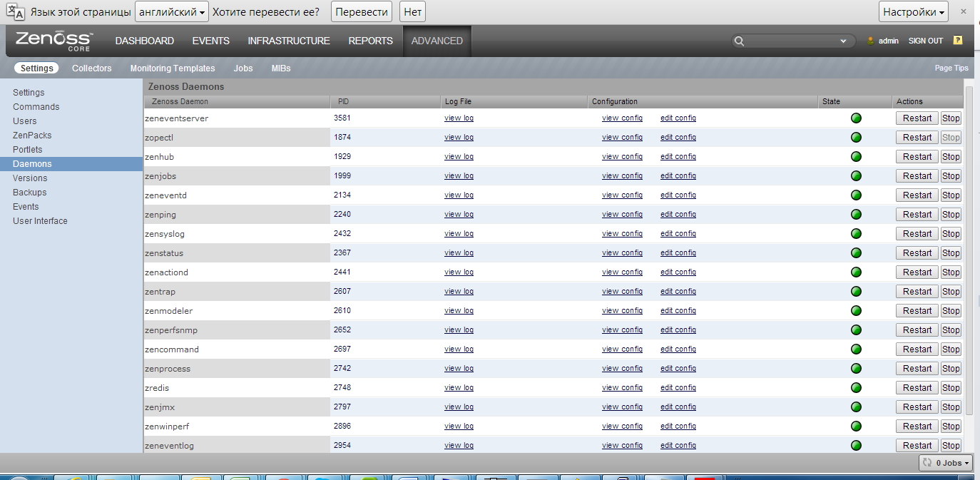Screen dimensions: 980x480
Task: Click the SIGN OUT link
Action: tap(926, 41)
